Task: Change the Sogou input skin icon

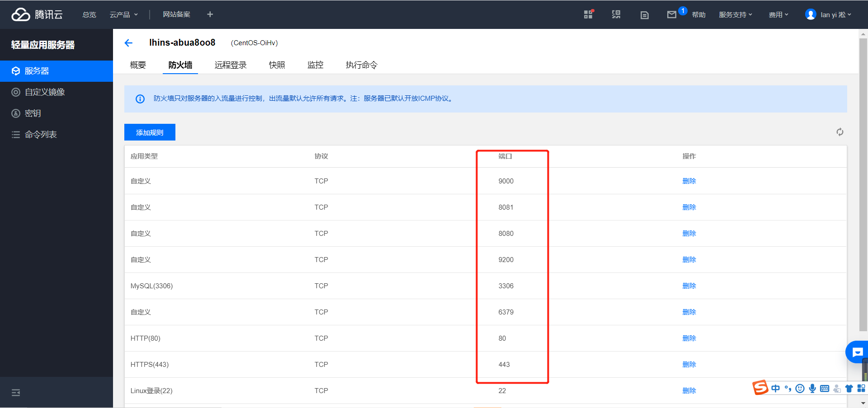Action: (849, 388)
